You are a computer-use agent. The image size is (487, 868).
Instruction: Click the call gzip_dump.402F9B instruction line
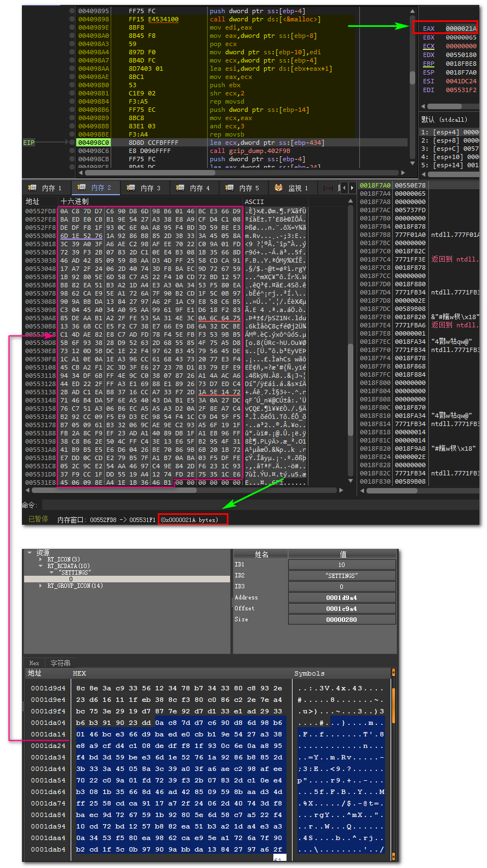[x=250, y=151]
